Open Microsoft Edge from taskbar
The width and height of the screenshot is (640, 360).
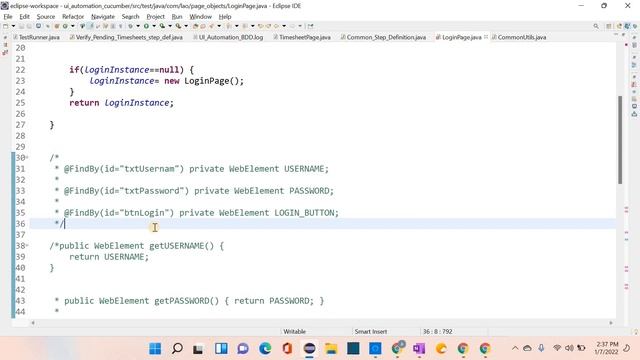[x=265, y=349]
